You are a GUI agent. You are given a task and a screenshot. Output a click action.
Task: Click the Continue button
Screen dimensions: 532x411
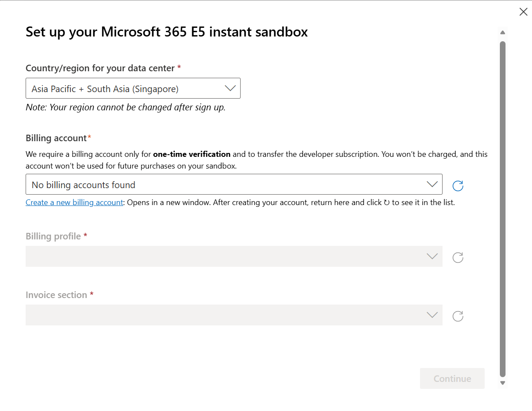452,378
